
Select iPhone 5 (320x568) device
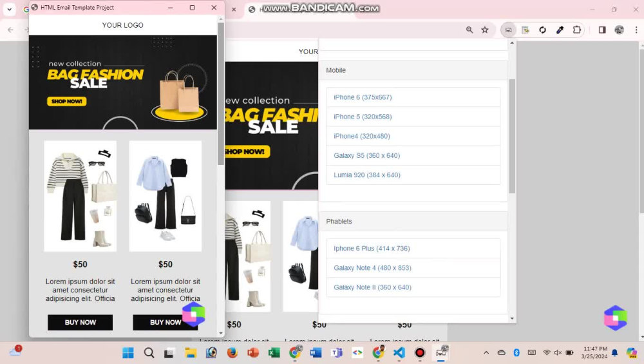(413, 117)
